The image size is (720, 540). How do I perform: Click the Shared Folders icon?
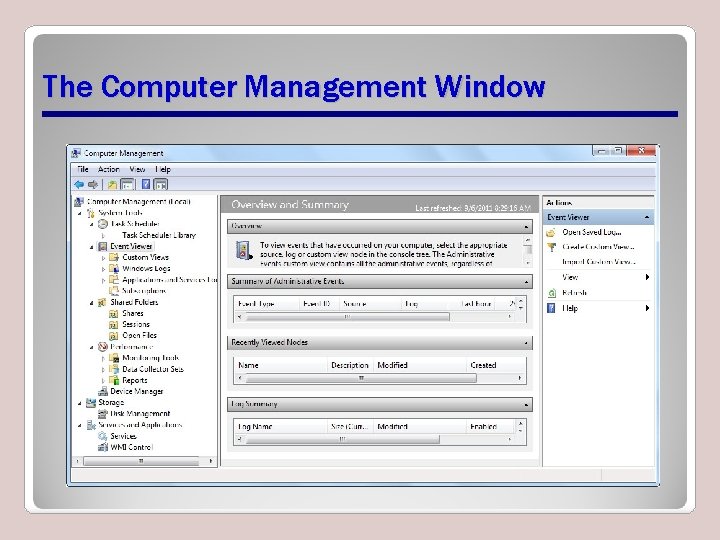click(x=103, y=302)
